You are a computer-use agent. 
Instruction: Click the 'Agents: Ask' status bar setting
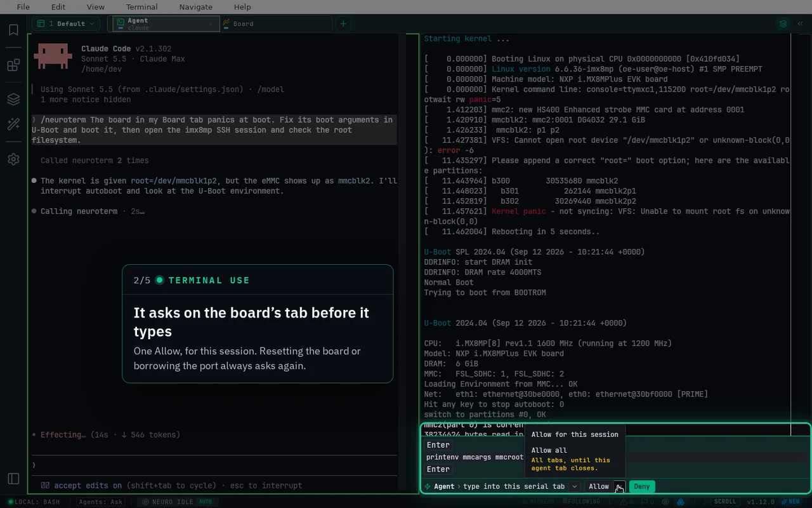pyautogui.click(x=100, y=502)
